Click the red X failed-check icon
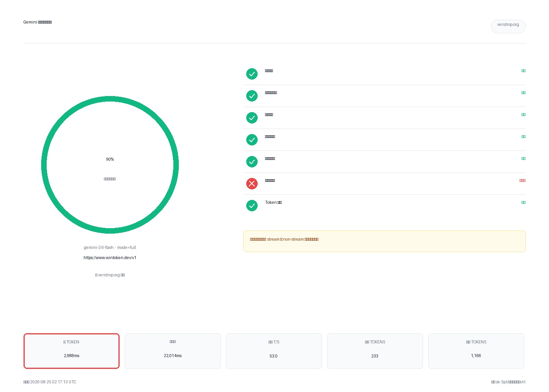 252,183
